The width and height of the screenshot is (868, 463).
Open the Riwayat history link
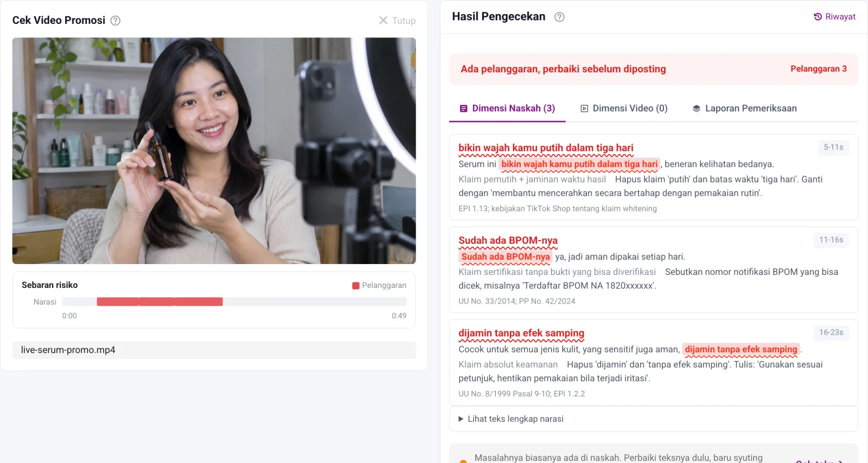(834, 17)
